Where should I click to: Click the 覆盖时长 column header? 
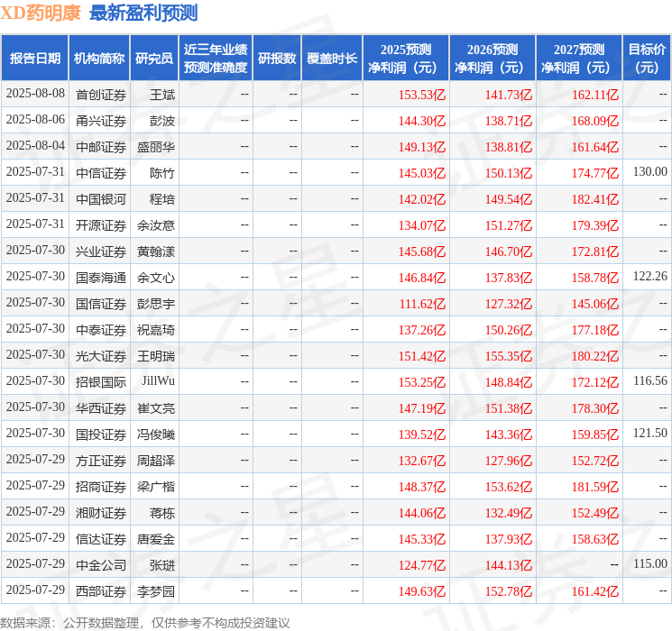pos(332,59)
